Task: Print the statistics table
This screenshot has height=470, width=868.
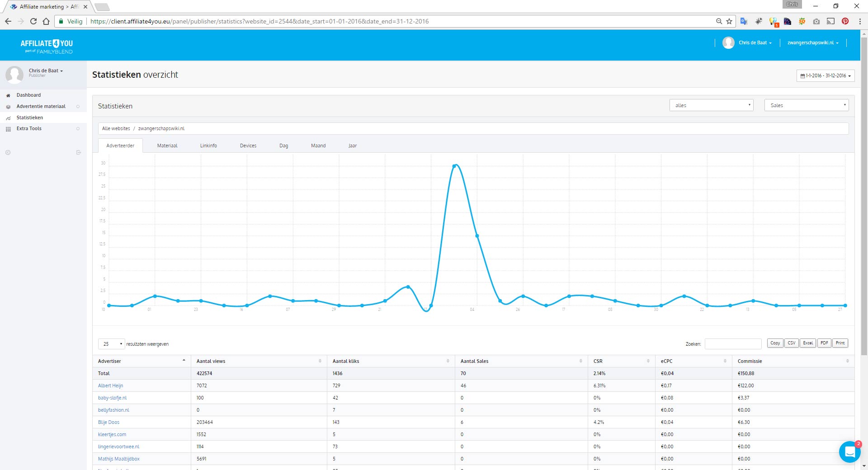Action: 840,343
